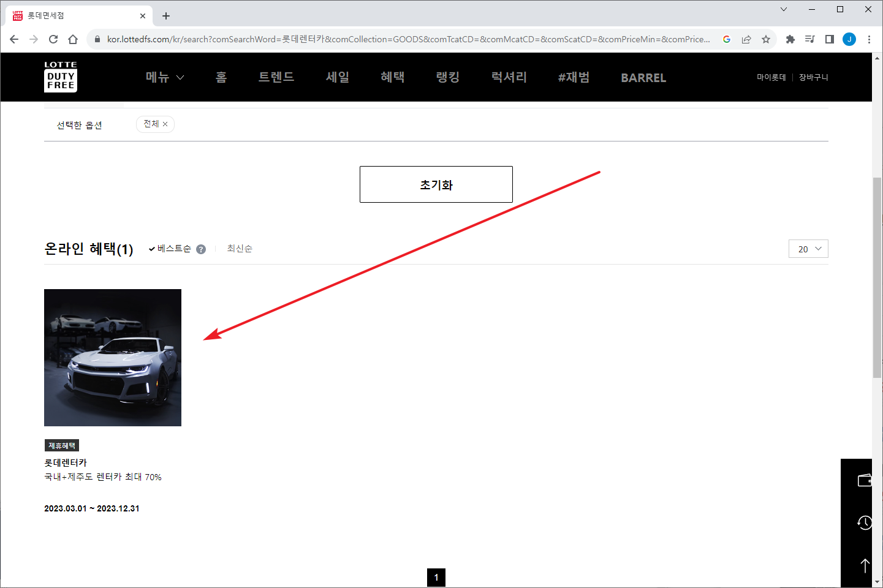Click 국내+제주도 렌터카 최대 70% text
The height and width of the screenshot is (588, 883).
(103, 477)
